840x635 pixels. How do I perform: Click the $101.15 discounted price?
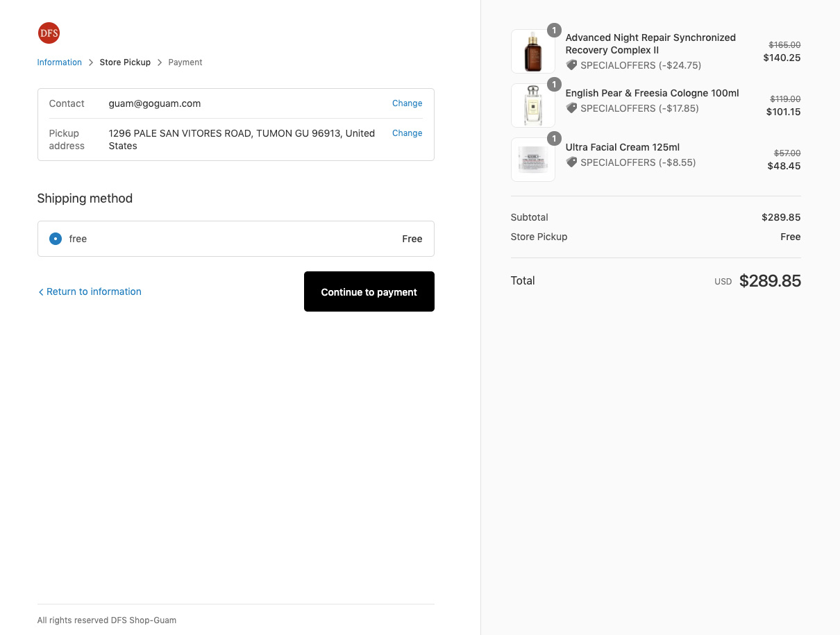(783, 112)
